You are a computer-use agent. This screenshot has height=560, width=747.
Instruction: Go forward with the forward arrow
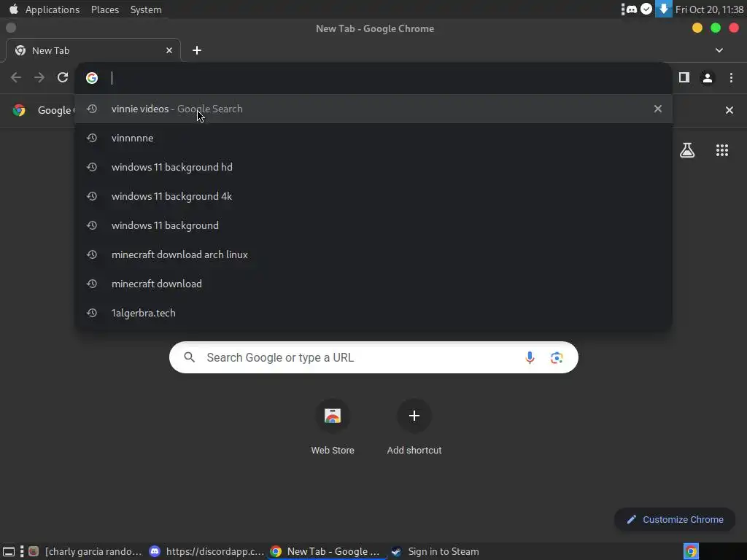coord(39,77)
